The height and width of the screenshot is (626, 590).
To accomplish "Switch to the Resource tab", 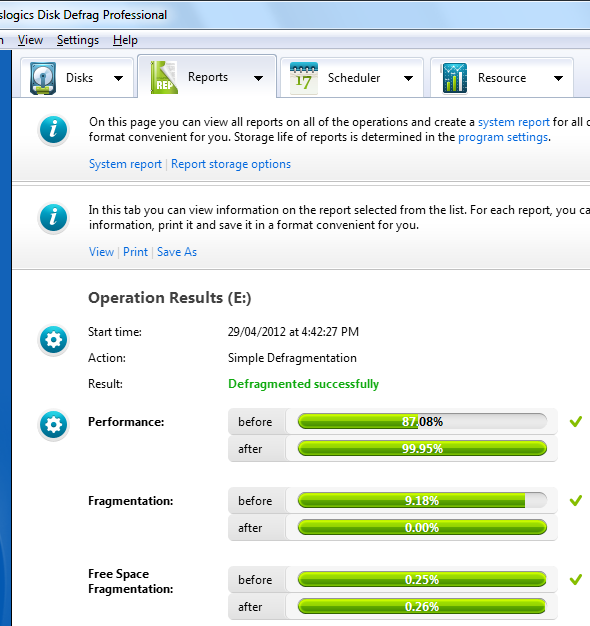I will click(502, 77).
